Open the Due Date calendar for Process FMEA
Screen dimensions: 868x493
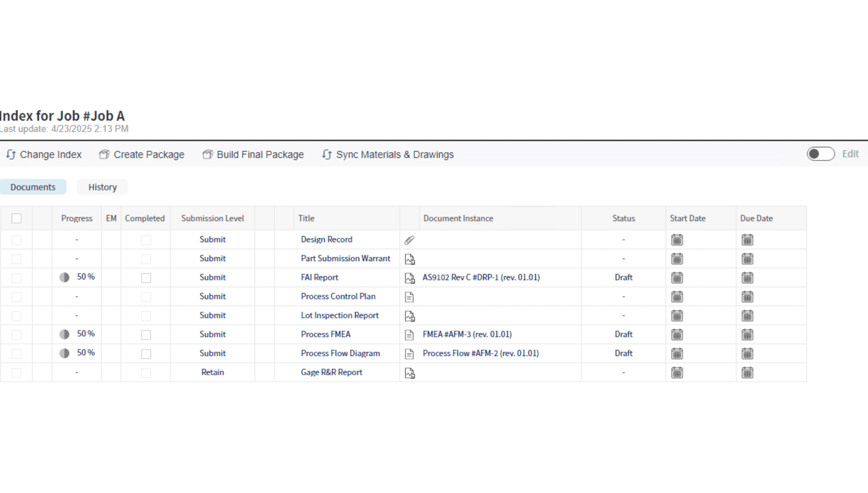coord(747,335)
